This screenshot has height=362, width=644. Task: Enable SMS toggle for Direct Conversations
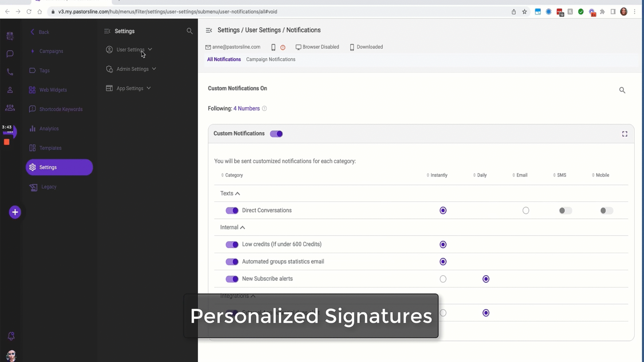pos(566,210)
